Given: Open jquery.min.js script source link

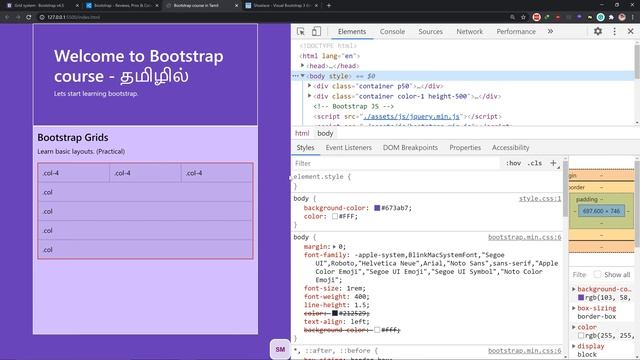Looking at the screenshot, I should tap(411, 116).
